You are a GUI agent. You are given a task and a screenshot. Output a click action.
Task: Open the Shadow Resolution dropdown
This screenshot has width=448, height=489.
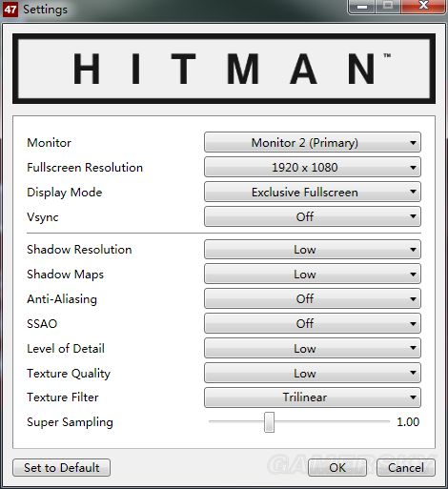(x=313, y=250)
